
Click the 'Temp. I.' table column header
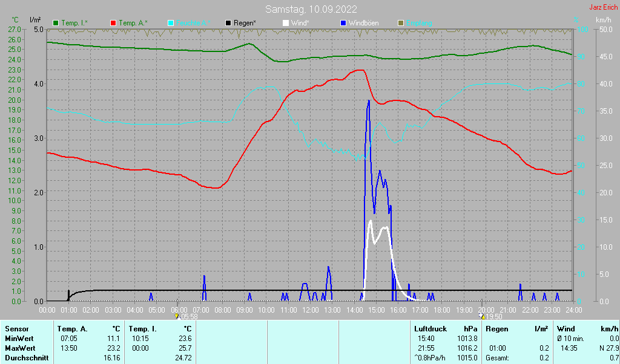pos(142,329)
